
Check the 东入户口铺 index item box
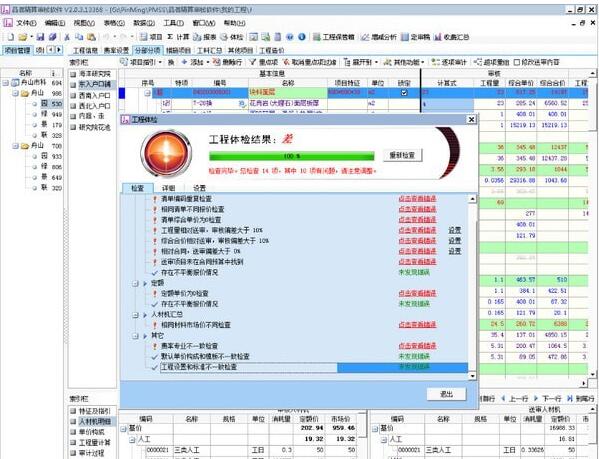coord(73,84)
